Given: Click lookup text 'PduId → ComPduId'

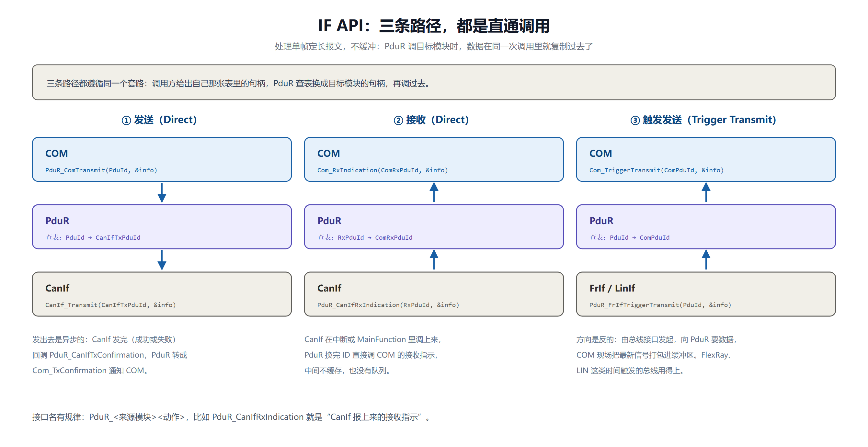Looking at the screenshot, I should [x=640, y=238].
